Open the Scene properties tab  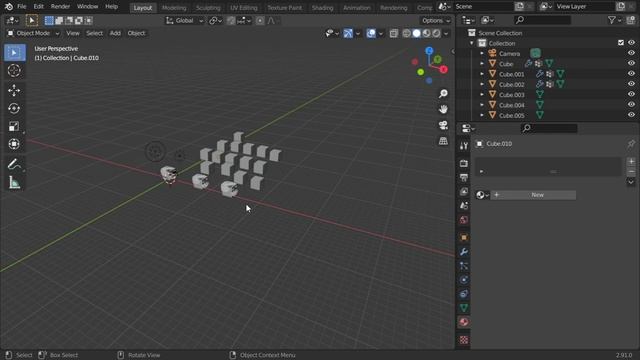(464, 205)
